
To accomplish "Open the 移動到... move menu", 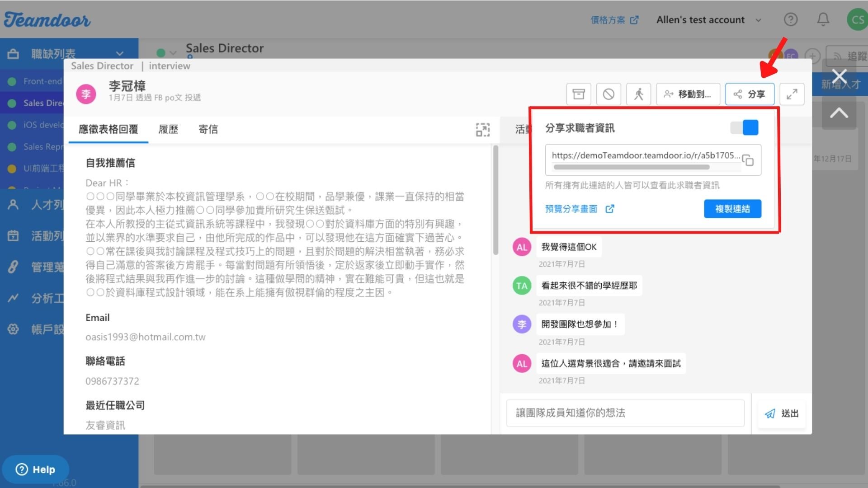I will (688, 94).
